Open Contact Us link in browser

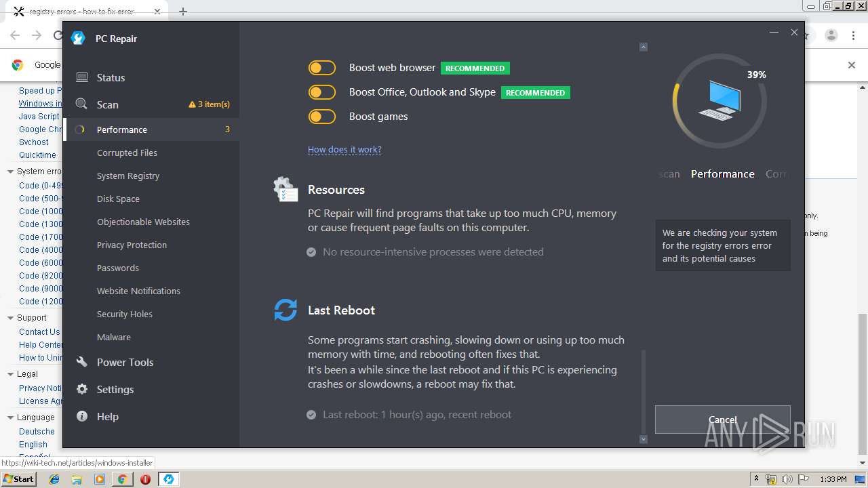[x=39, y=332]
